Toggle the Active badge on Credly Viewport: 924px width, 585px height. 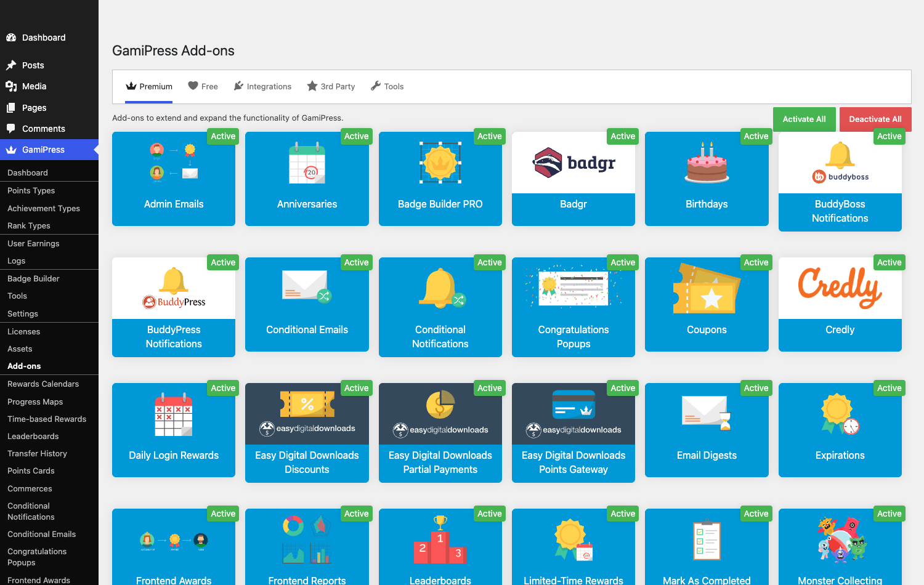coord(889,262)
